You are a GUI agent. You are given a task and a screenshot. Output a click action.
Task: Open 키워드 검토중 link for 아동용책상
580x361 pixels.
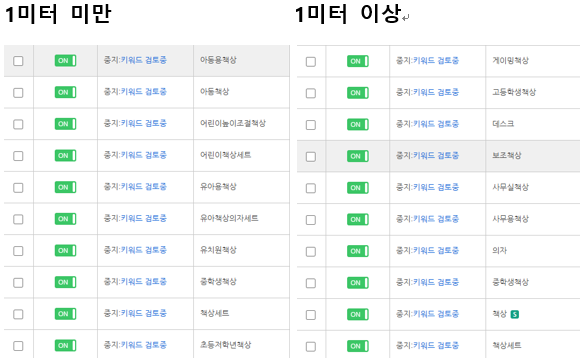(x=144, y=60)
